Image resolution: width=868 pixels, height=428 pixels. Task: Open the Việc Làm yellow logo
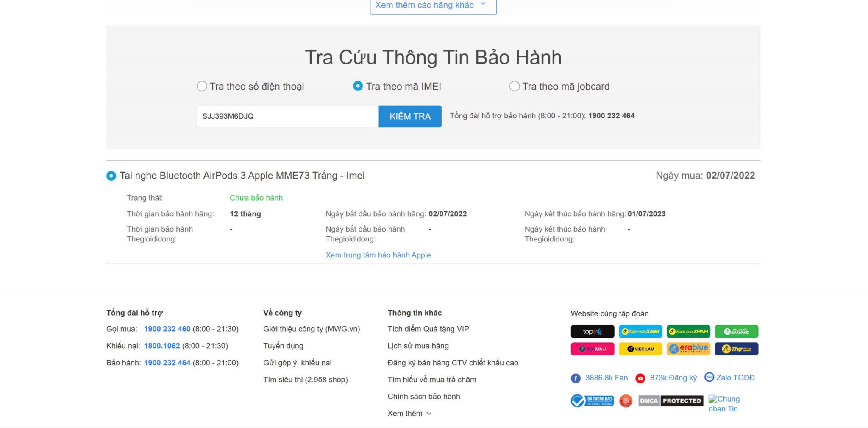tap(640, 349)
